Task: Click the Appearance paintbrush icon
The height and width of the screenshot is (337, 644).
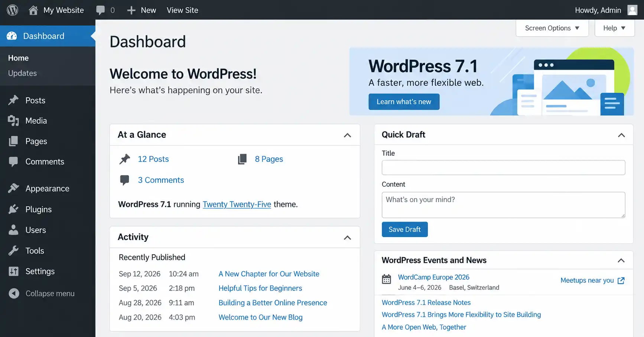Action: 13,188
